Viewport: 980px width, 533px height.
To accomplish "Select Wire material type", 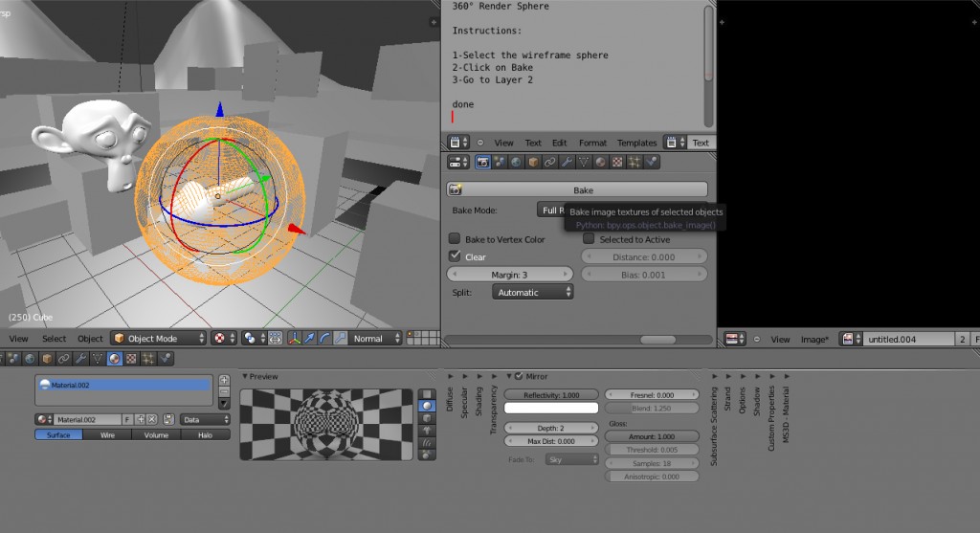I will pyautogui.click(x=107, y=434).
